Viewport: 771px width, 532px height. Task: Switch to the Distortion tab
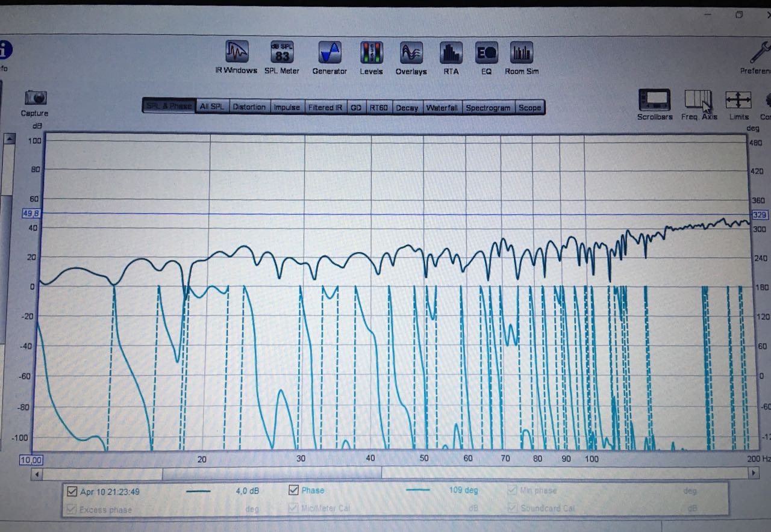pos(249,107)
